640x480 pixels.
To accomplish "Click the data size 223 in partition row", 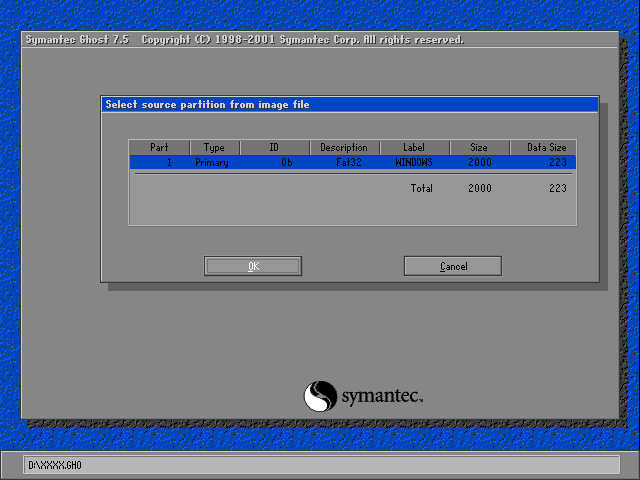I will point(558,162).
